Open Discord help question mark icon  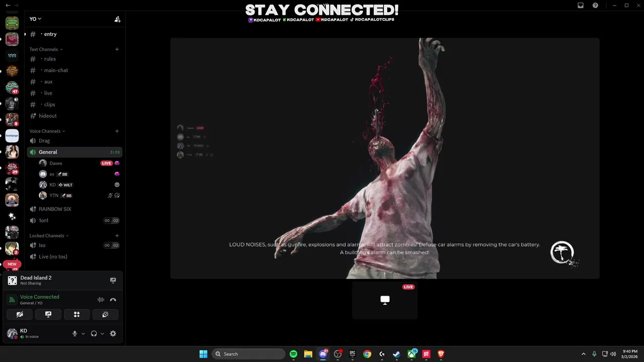[x=595, y=6]
